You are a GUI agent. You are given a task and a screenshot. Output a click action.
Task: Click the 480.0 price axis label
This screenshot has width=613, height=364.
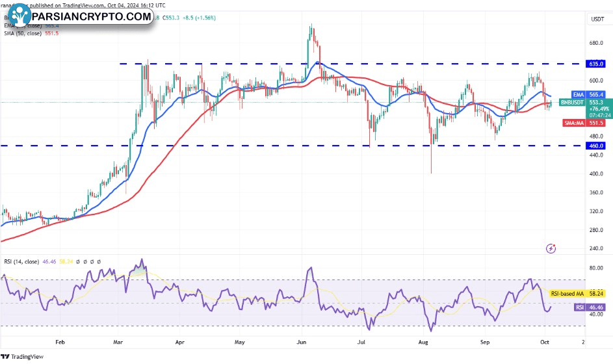click(596, 136)
